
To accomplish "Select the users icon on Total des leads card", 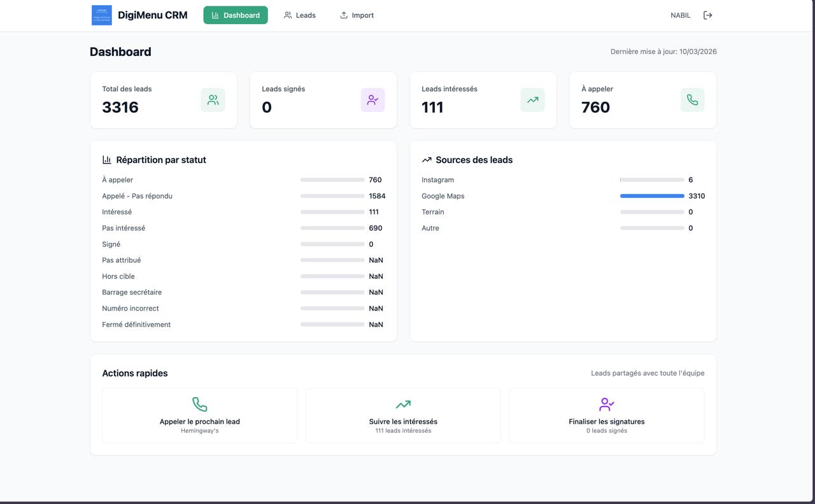I will tap(213, 100).
